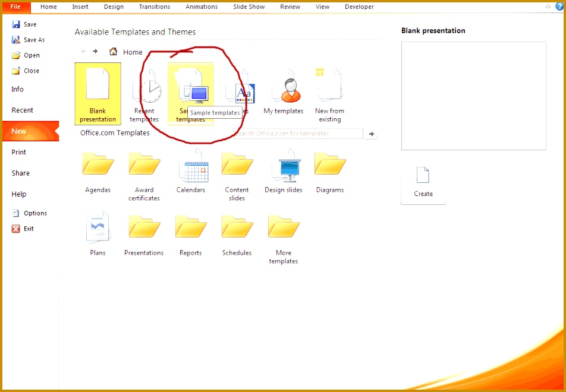Open the Agendas folder
Viewport: 566px width, 392px height.
click(x=98, y=172)
